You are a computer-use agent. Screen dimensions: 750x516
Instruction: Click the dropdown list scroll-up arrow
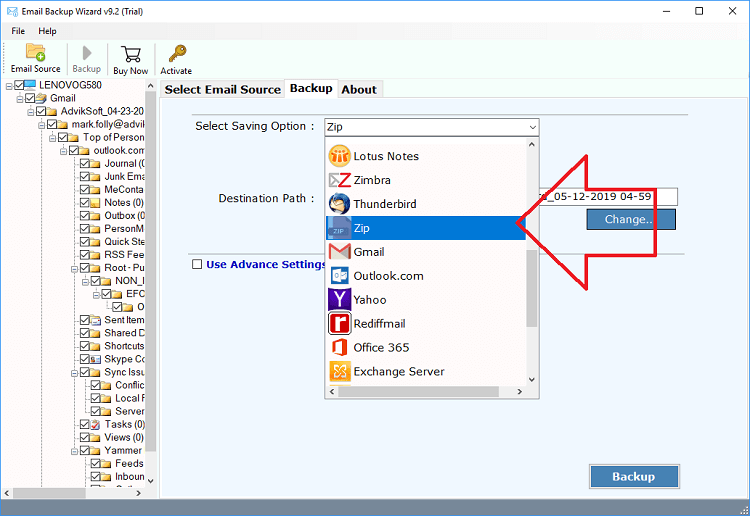[x=531, y=144]
